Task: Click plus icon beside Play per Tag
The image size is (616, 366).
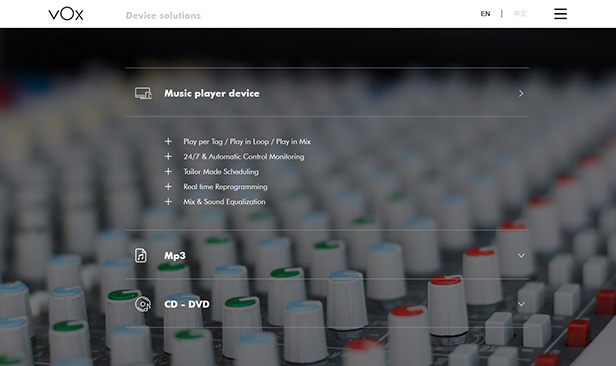Action: point(168,141)
